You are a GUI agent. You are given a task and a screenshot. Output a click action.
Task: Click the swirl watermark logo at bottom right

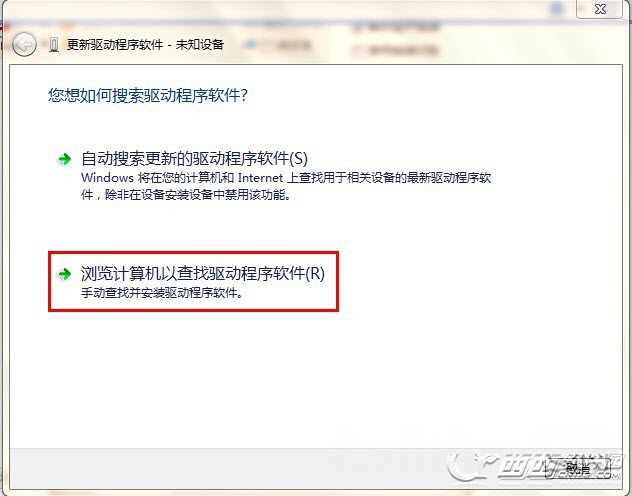click(x=471, y=466)
